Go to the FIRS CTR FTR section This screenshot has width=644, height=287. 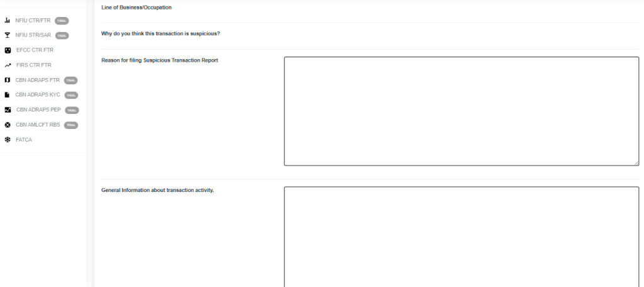[x=33, y=65]
